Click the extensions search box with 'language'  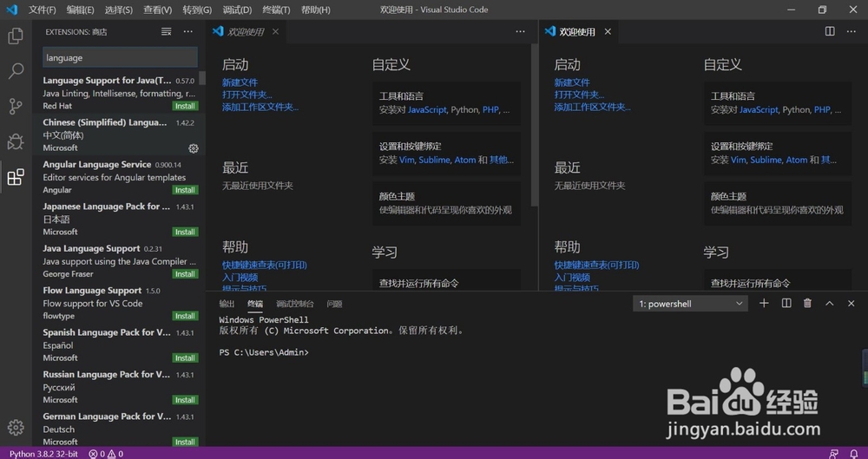[120, 57]
